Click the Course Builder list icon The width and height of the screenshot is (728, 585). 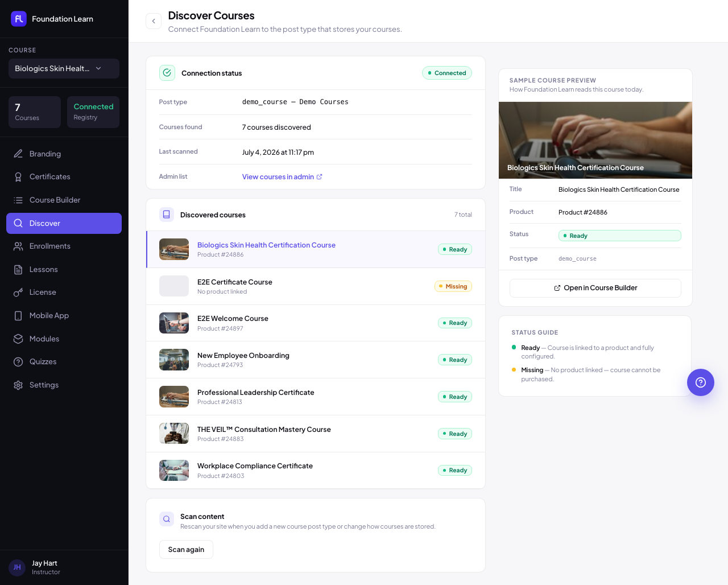click(18, 200)
